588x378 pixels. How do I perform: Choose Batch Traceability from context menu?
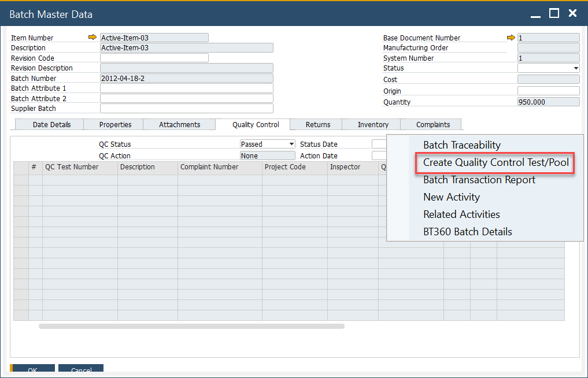pyautogui.click(x=461, y=145)
